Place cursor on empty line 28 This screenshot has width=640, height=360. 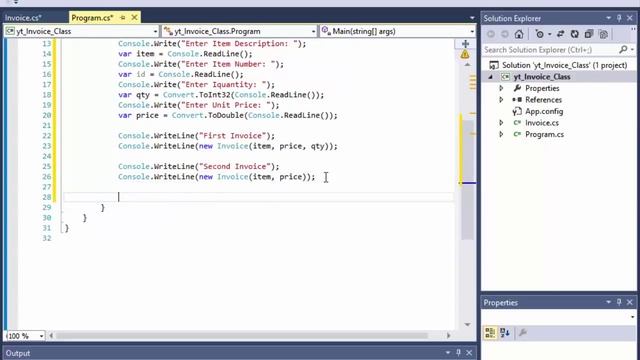coord(258,197)
